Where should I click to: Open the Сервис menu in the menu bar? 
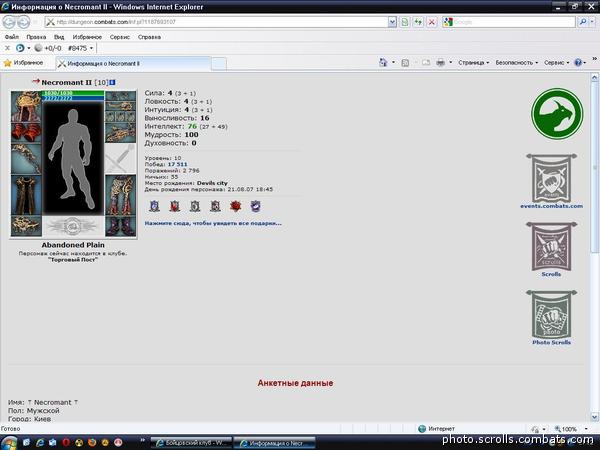pos(120,37)
